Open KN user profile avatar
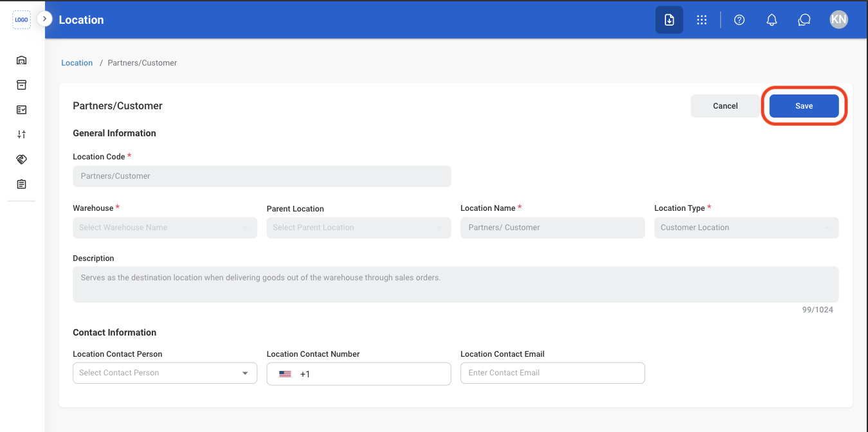This screenshot has height=432, width=868. coord(839,19)
